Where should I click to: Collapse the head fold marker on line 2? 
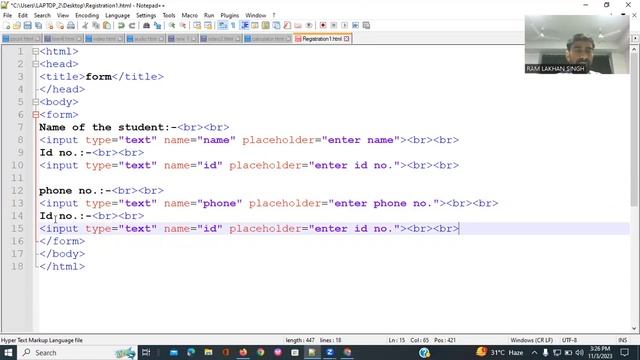click(x=36, y=64)
